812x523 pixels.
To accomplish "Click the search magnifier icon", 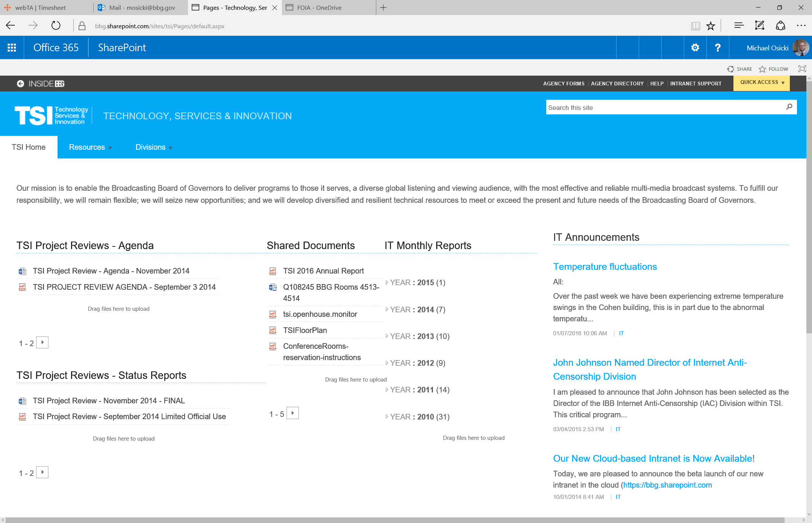I will [x=789, y=107].
